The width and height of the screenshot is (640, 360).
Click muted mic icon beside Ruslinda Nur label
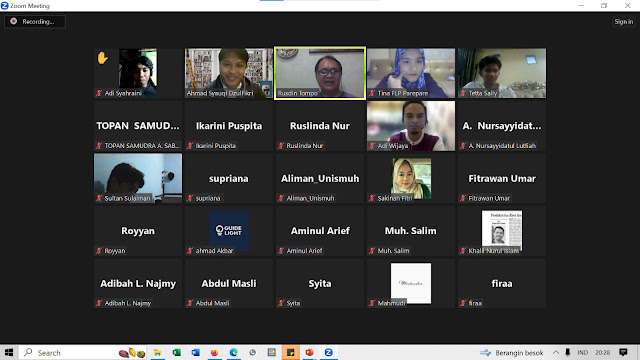pyautogui.click(x=281, y=146)
